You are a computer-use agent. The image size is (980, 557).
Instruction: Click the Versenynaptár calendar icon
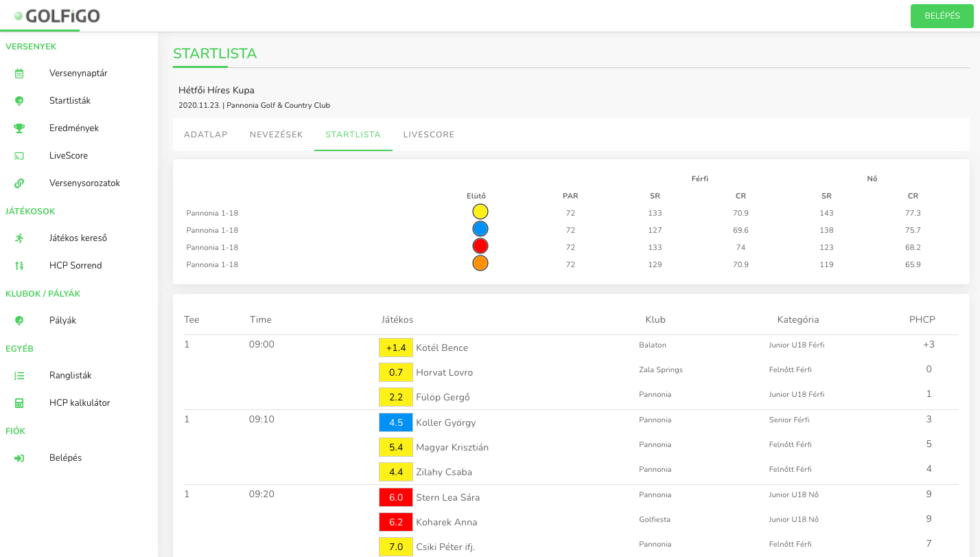pyautogui.click(x=19, y=73)
